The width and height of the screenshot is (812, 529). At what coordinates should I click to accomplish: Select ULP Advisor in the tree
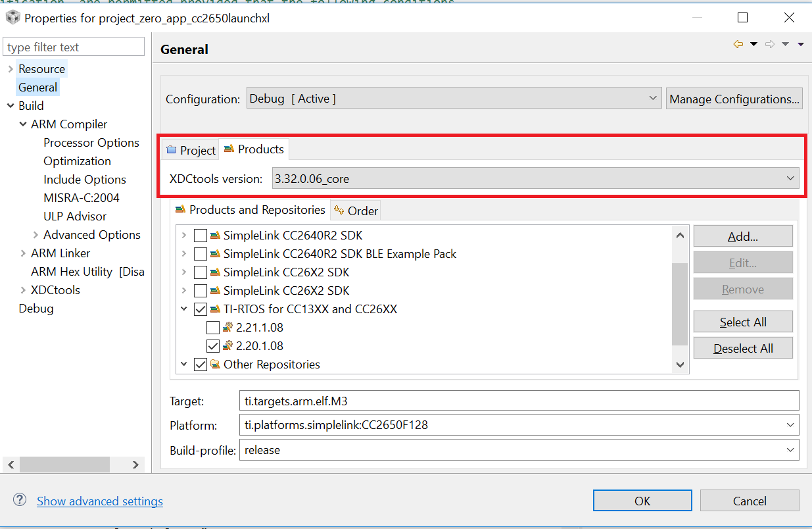[75, 216]
